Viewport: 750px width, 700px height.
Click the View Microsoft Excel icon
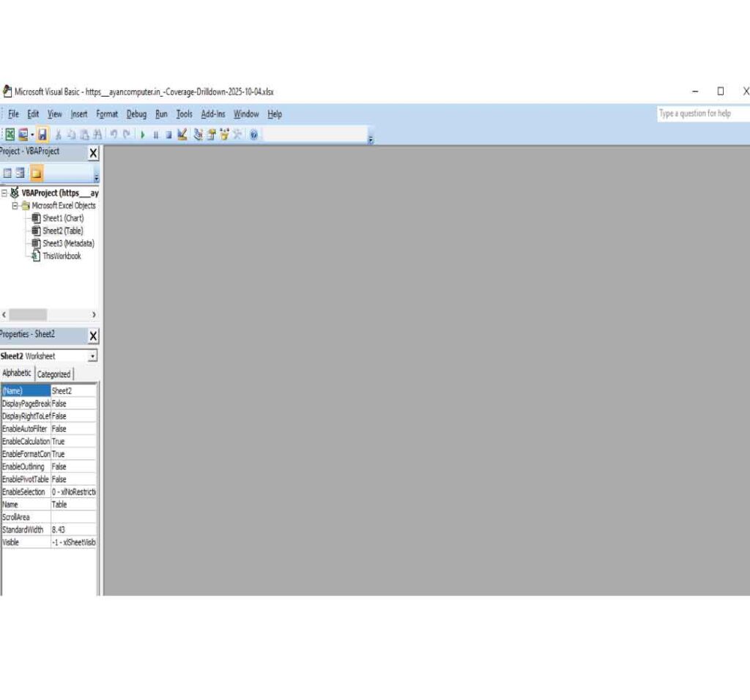pyautogui.click(x=10, y=135)
